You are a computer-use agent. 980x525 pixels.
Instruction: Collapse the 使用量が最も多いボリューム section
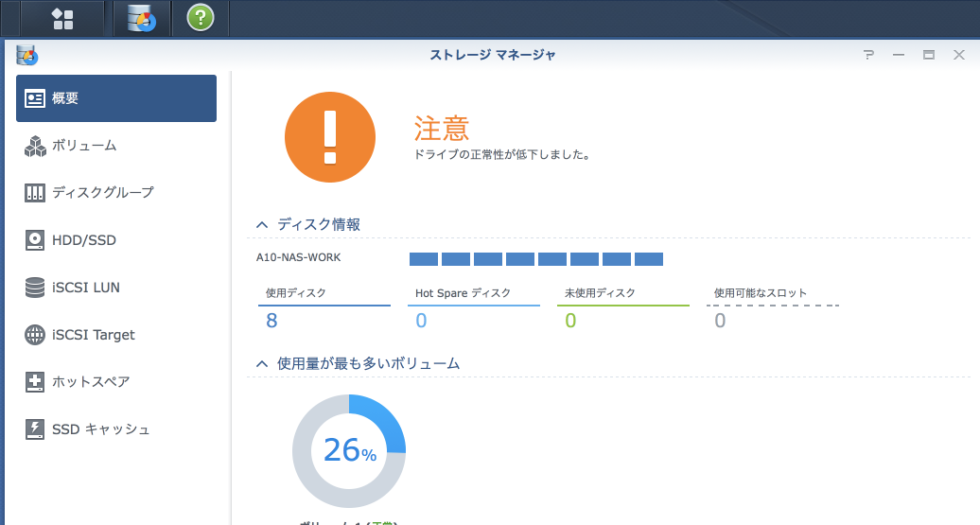coord(262,363)
